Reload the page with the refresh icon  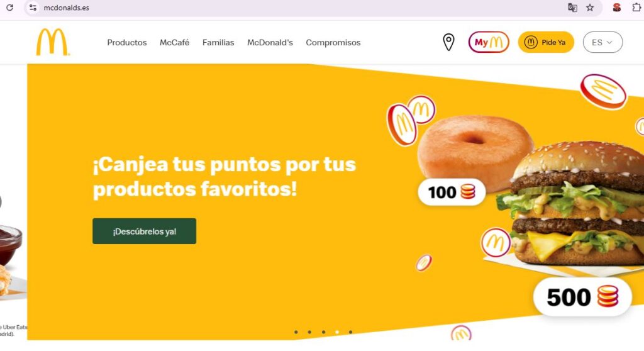pyautogui.click(x=9, y=8)
